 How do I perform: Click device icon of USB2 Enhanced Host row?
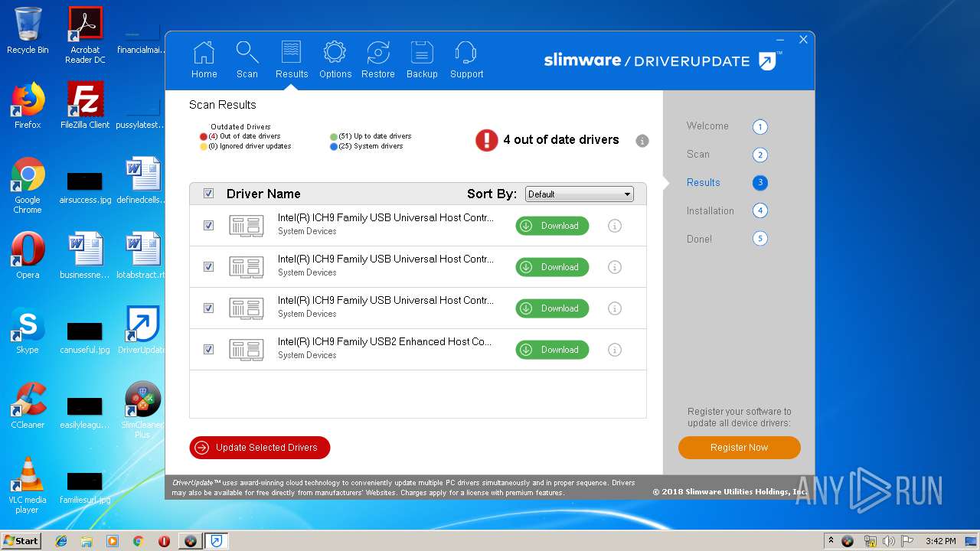(247, 350)
